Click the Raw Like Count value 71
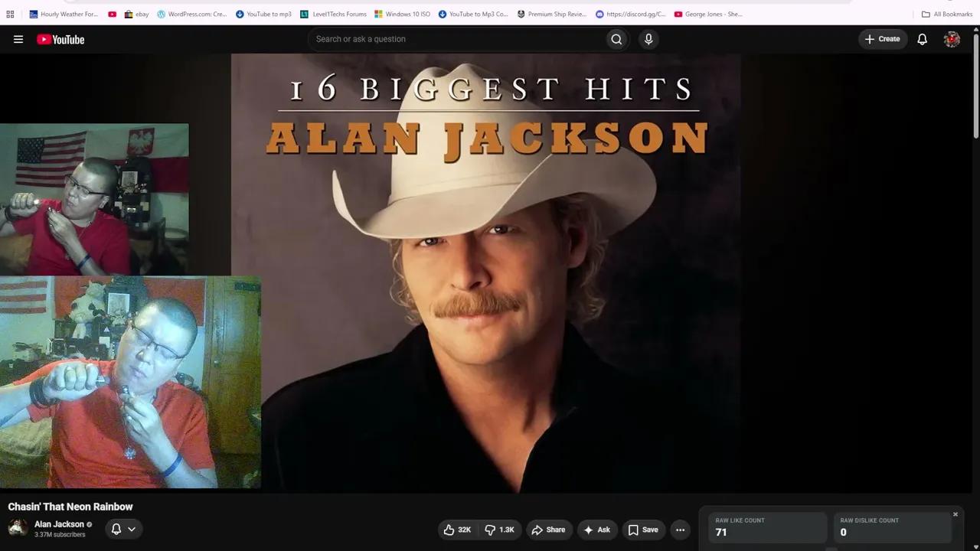Image resolution: width=980 pixels, height=551 pixels. pyautogui.click(x=721, y=532)
